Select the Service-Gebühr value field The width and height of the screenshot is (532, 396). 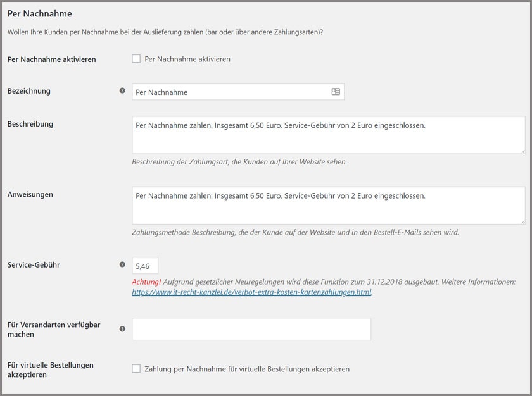(x=145, y=266)
